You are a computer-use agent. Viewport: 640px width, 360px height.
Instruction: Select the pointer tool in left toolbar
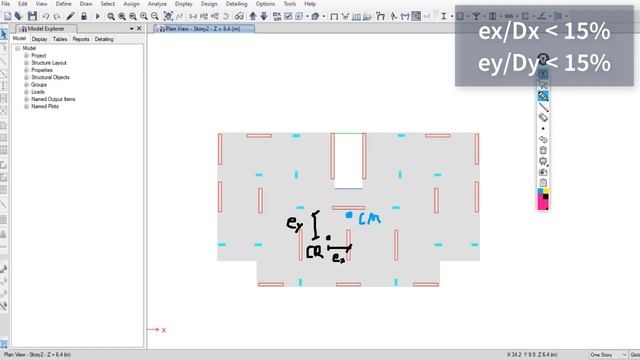pyautogui.click(x=4, y=34)
